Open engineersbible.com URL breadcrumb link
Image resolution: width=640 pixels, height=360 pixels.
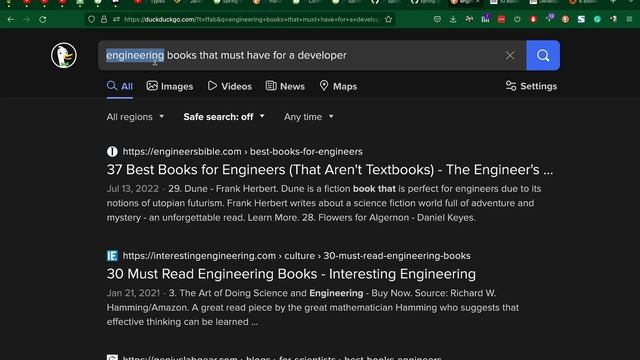coord(242,151)
